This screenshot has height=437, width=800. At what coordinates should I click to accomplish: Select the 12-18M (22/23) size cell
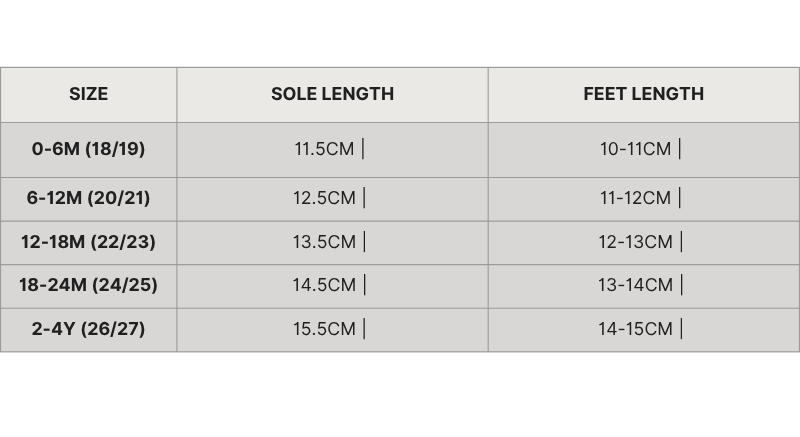click(88, 242)
